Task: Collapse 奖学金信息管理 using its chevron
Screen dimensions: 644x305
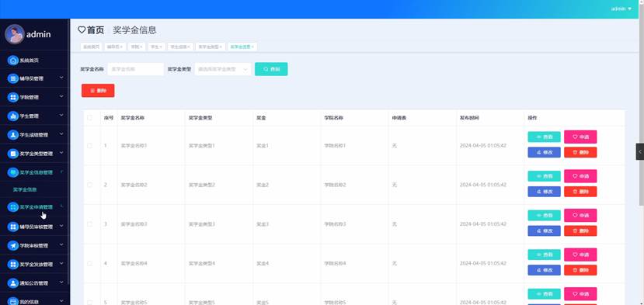Action: coord(61,172)
